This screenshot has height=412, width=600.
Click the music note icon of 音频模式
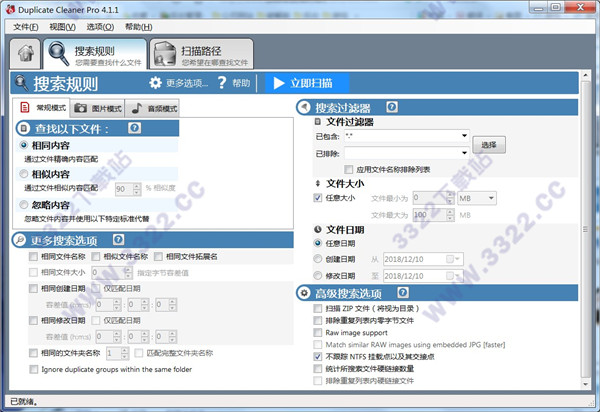coord(137,108)
